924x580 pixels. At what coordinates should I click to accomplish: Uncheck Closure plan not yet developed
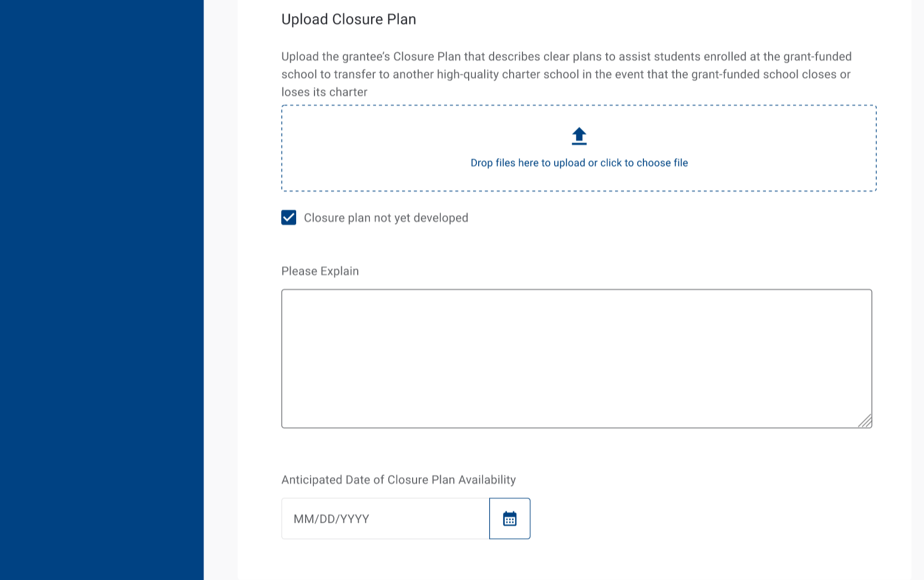tap(288, 217)
